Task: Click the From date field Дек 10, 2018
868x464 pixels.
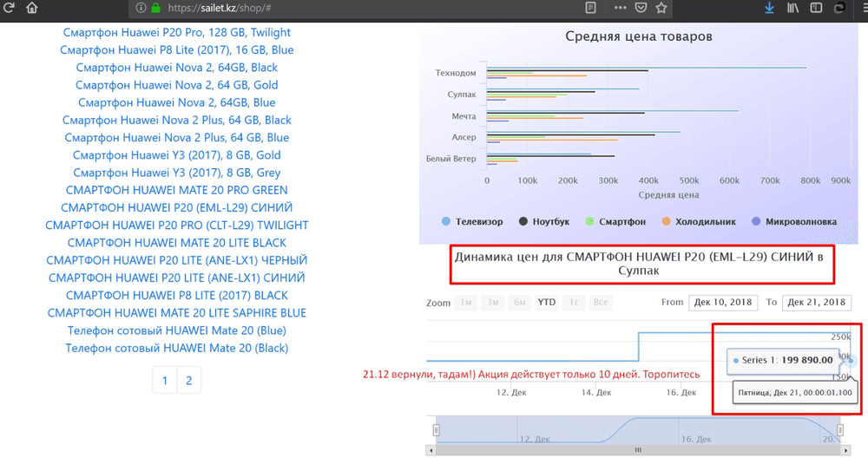Action: [x=723, y=303]
